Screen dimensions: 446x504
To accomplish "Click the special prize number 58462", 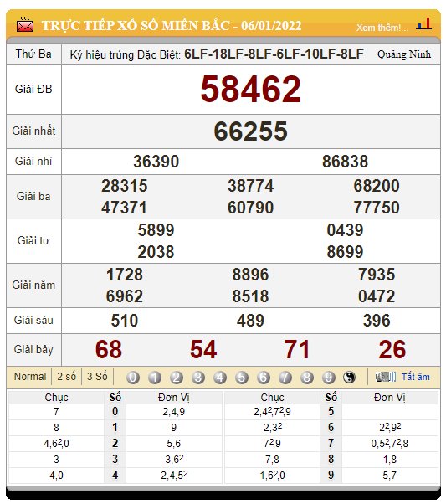I will click(251, 90).
